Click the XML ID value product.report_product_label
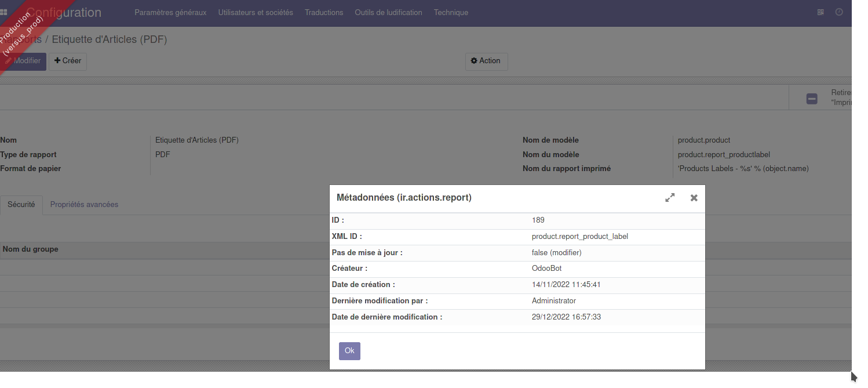Image resolution: width=868 pixels, height=388 pixels. pos(579,236)
